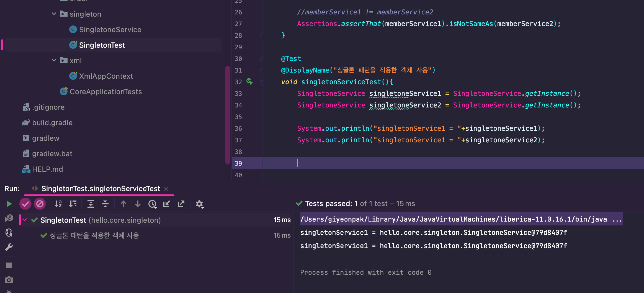Screen dimensions: 644x293
Task: Rerun the test with the green play button
Action: (9, 204)
